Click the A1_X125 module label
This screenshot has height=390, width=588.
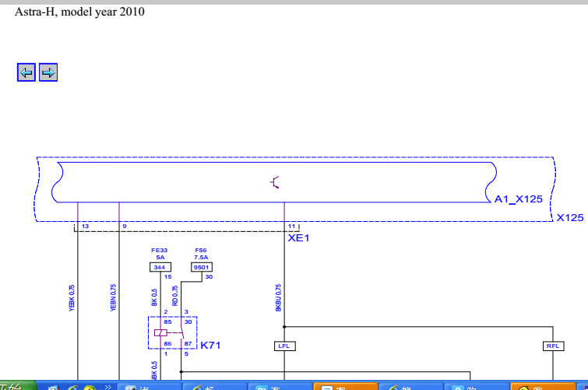click(519, 199)
